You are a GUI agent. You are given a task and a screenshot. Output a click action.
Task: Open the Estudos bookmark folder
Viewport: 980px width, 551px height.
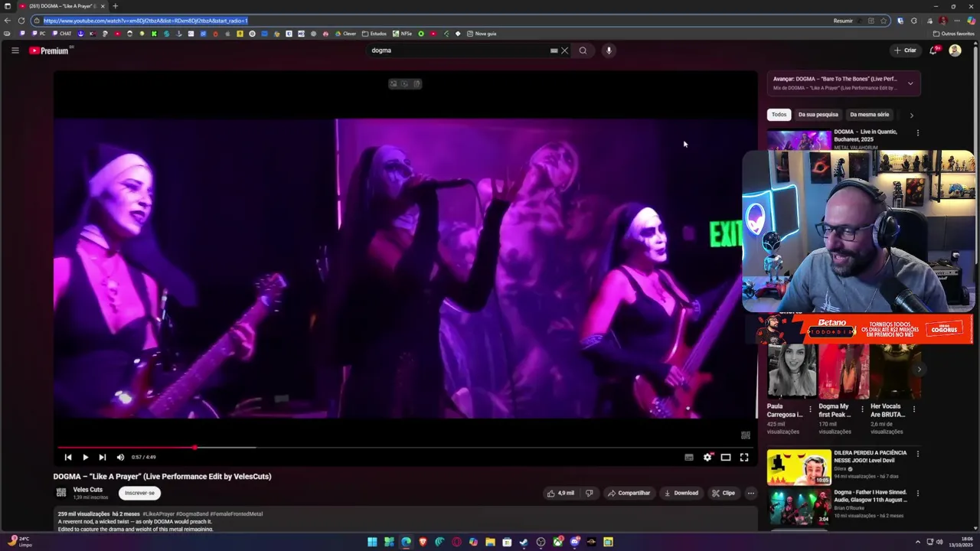[374, 34]
